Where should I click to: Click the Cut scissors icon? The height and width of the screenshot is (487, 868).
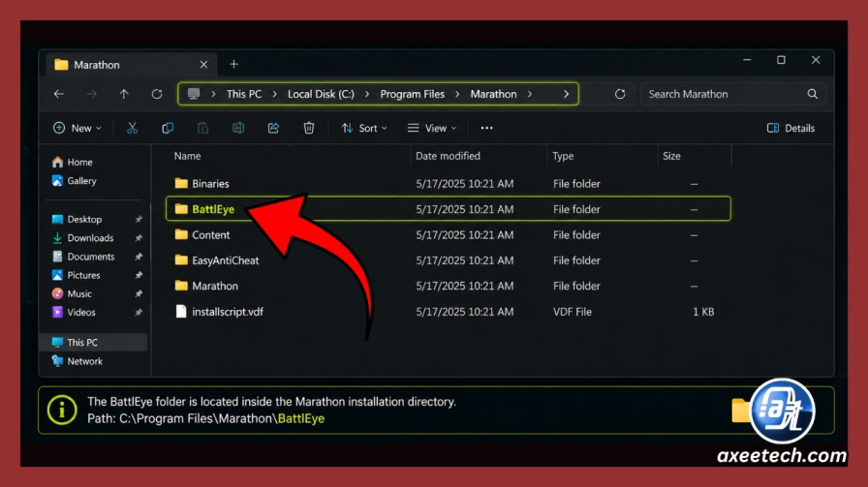pos(132,128)
